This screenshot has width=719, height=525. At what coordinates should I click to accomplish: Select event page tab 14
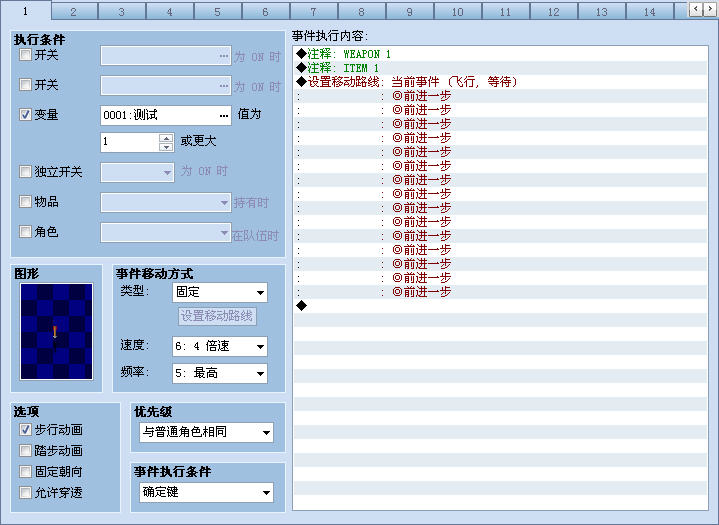(650, 12)
